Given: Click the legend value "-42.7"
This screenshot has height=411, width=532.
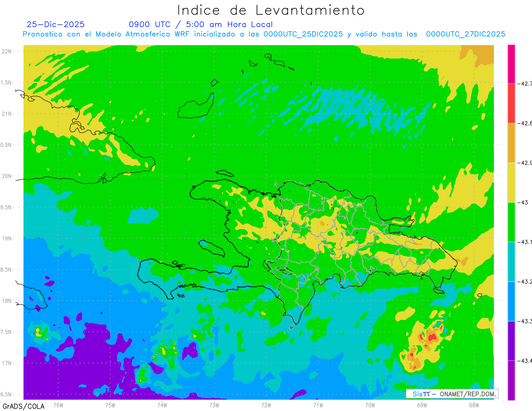Looking at the screenshot, I should (524, 84).
